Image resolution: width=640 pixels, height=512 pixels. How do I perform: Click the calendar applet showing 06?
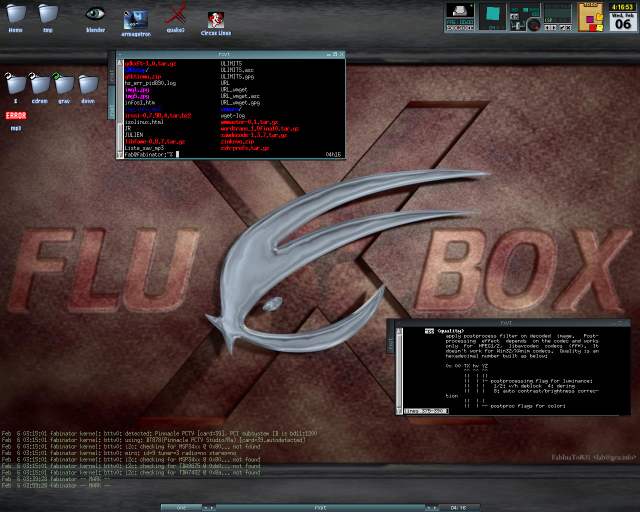click(x=623, y=21)
